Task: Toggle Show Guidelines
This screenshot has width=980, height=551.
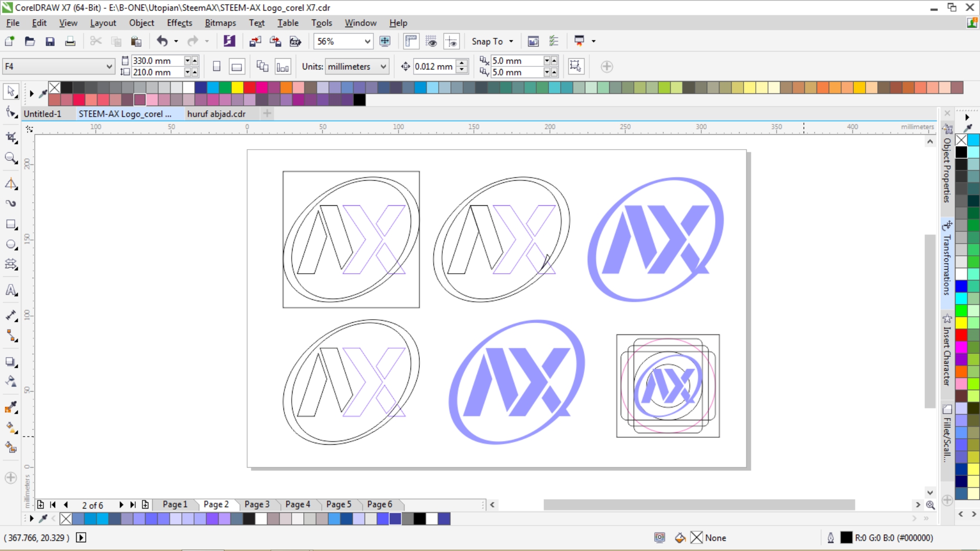Action: [x=451, y=41]
